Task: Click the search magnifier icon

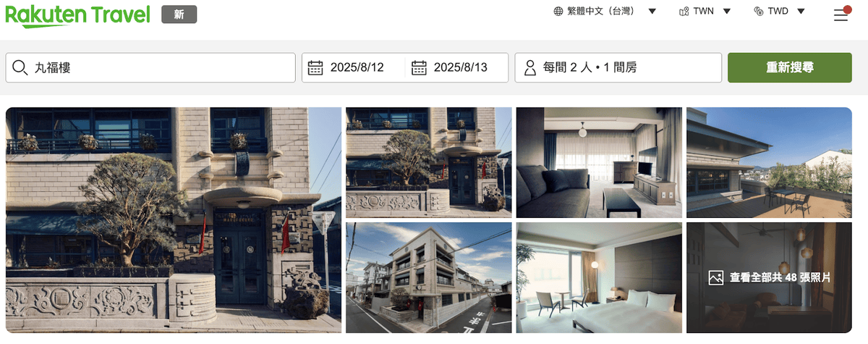Action: click(20, 67)
